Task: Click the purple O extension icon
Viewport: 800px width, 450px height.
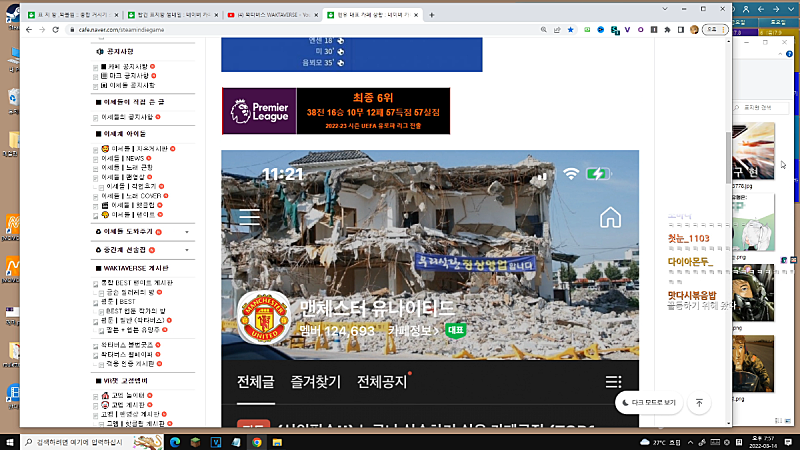Action: [640, 30]
